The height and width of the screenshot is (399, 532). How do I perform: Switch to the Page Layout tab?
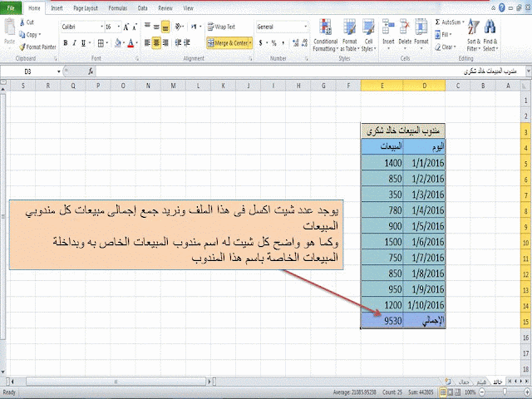pyautogui.click(x=86, y=8)
